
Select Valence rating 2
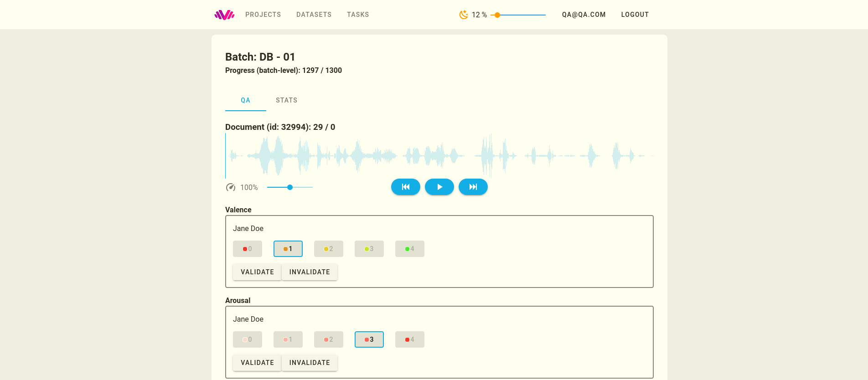(329, 249)
